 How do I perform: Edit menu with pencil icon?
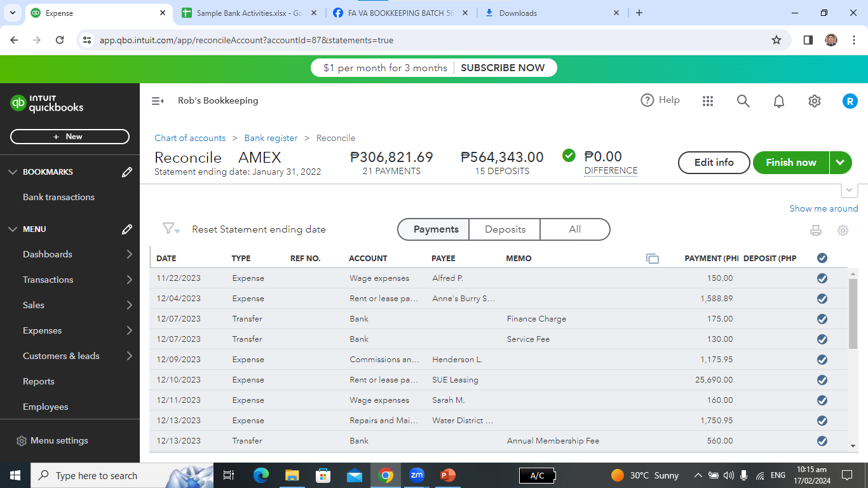point(127,229)
